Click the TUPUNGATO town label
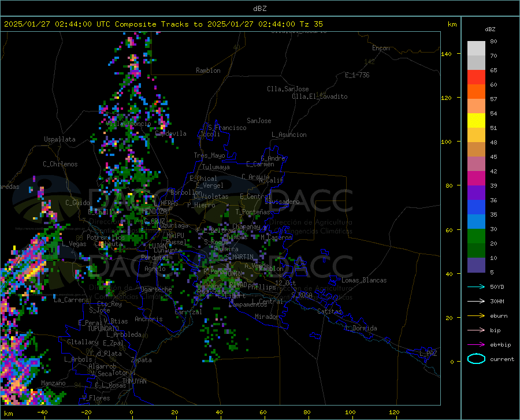Screen dimensions: 520x420 (103, 329)
